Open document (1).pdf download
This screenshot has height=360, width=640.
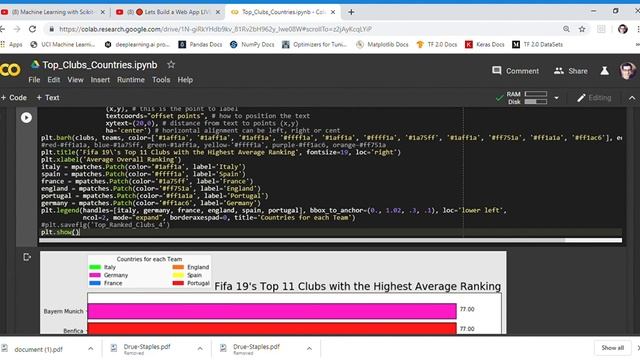[38, 349]
